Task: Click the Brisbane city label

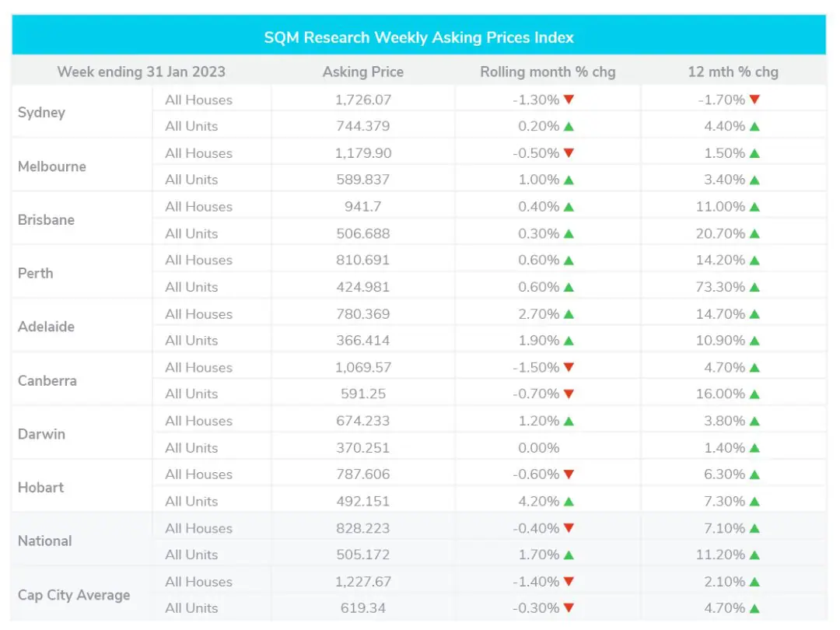Action: click(46, 219)
